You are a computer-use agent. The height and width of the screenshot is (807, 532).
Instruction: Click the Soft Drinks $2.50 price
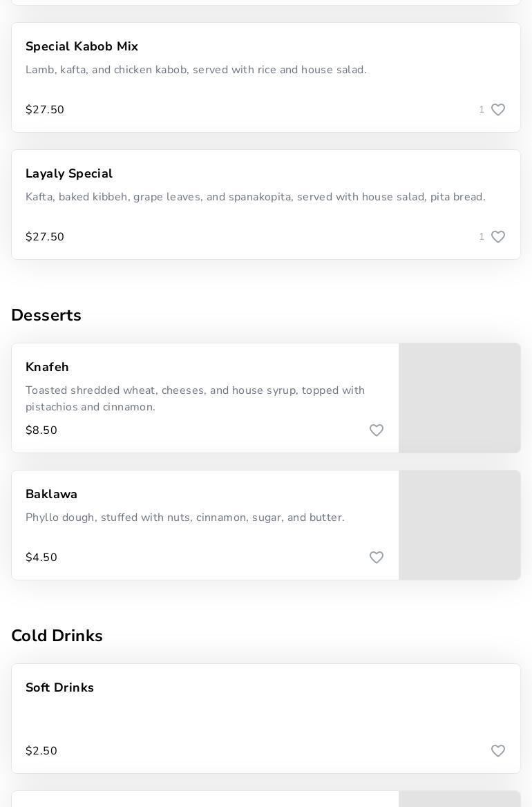point(41,751)
